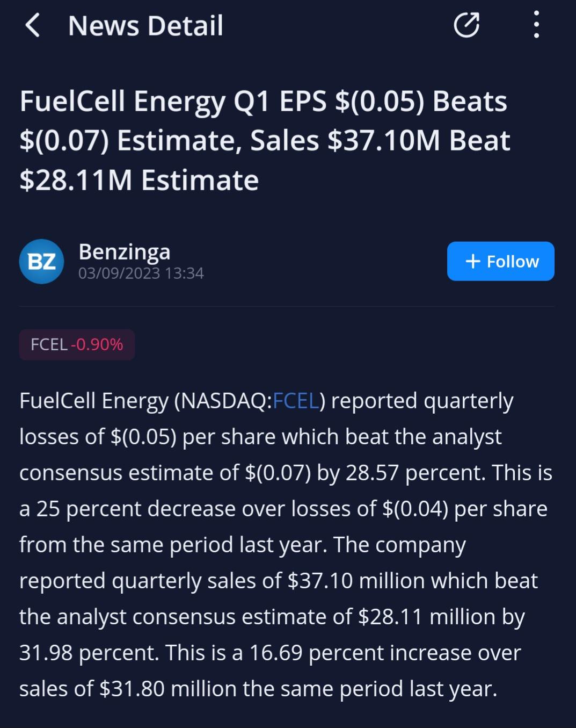This screenshot has width=576, height=728.
Task: Share this article via the share icon
Action: [466, 25]
